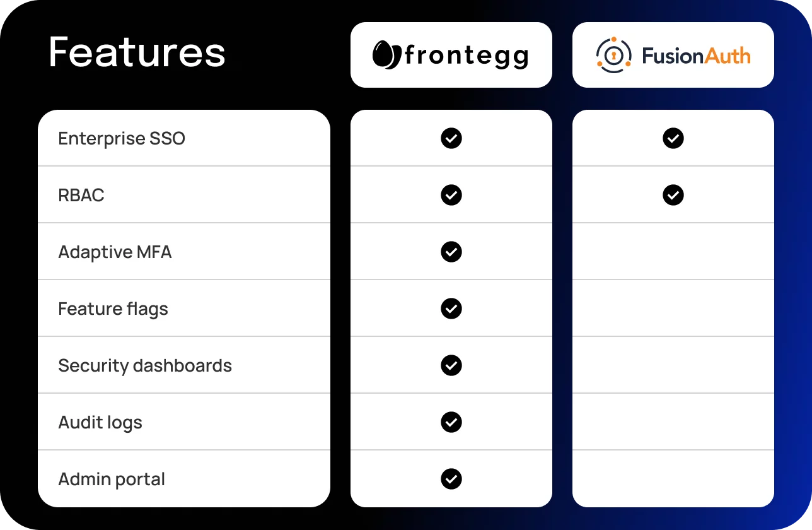The image size is (812, 530).
Task: Click Frontegg's Admin portal checkmark
Action: point(451,479)
